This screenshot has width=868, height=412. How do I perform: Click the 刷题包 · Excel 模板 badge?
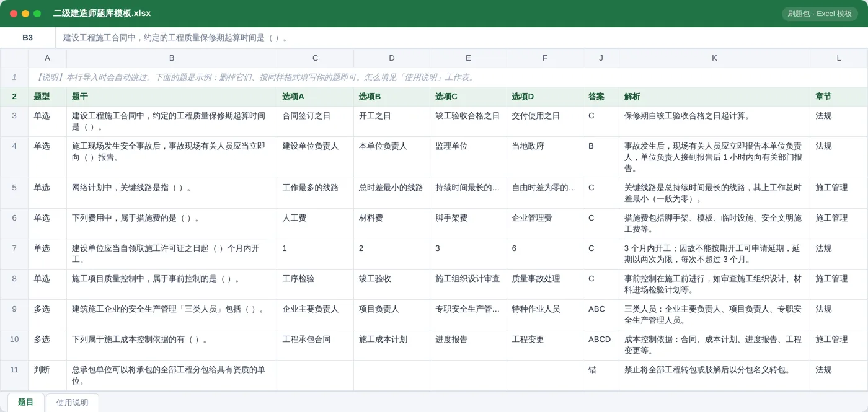(820, 14)
